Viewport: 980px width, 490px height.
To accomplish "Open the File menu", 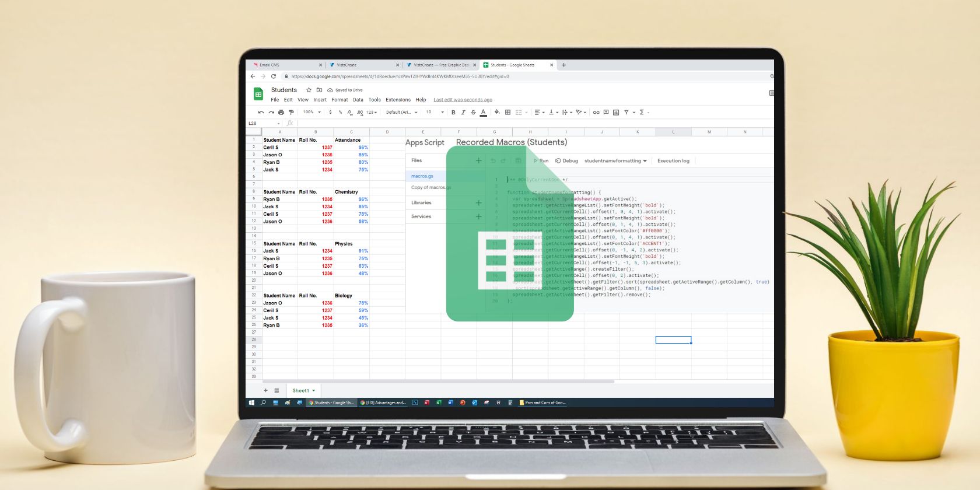I will point(275,100).
